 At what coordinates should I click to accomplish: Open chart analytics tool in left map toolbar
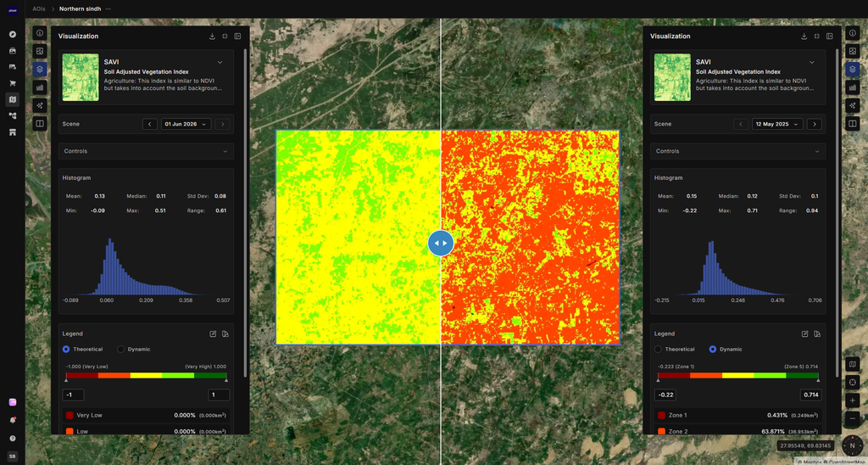pyautogui.click(x=40, y=87)
